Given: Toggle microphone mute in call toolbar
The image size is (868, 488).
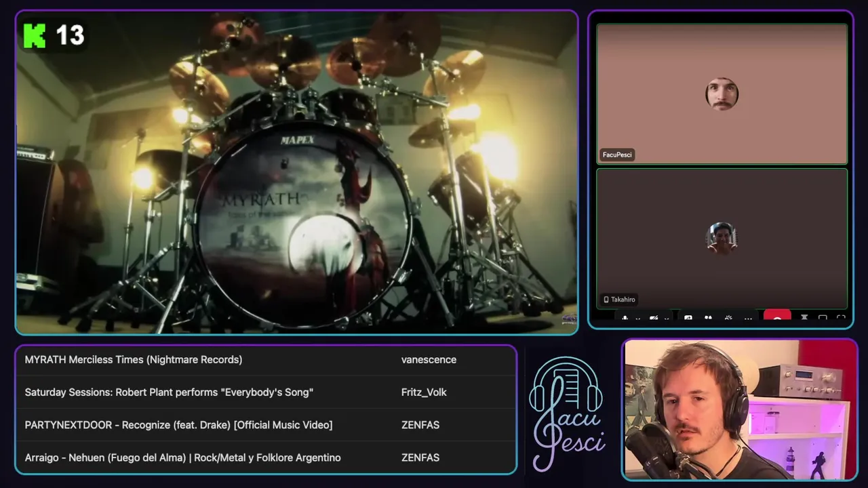Looking at the screenshot, I should tap(625, 318).
